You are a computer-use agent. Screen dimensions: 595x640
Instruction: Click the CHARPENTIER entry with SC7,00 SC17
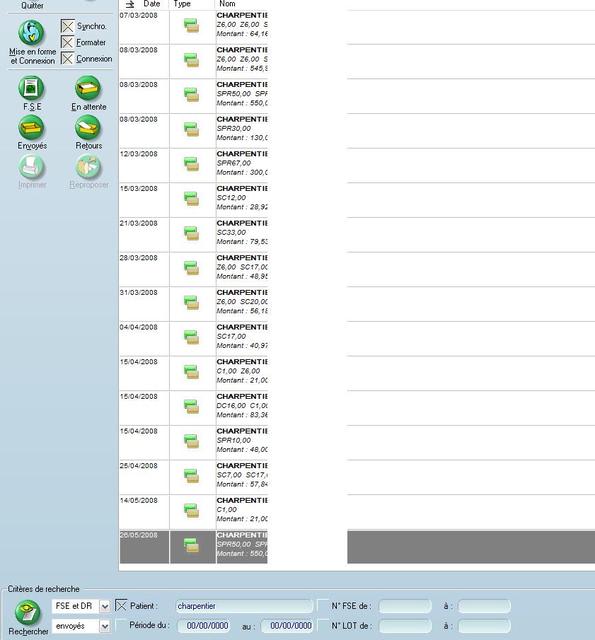pyautogui.click(x=242, y=475)
